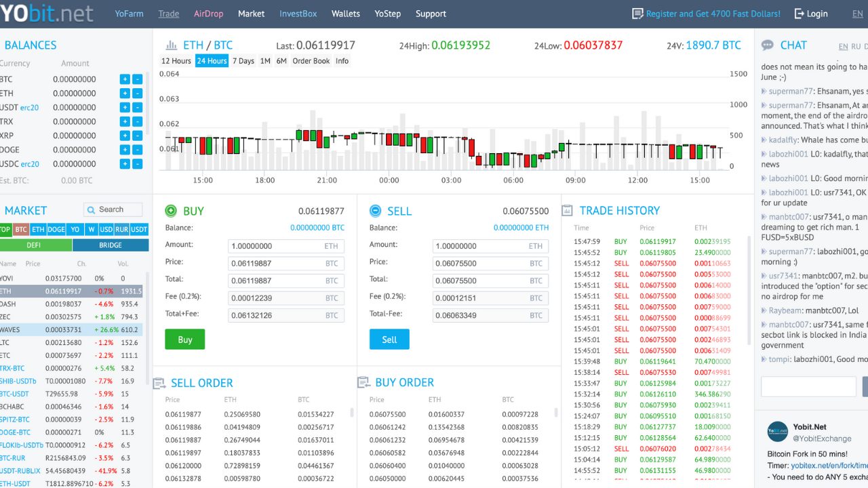Screen dimensions: 868x488
Task: Select the RUR market filter tab
Action: tap(122, 230)
